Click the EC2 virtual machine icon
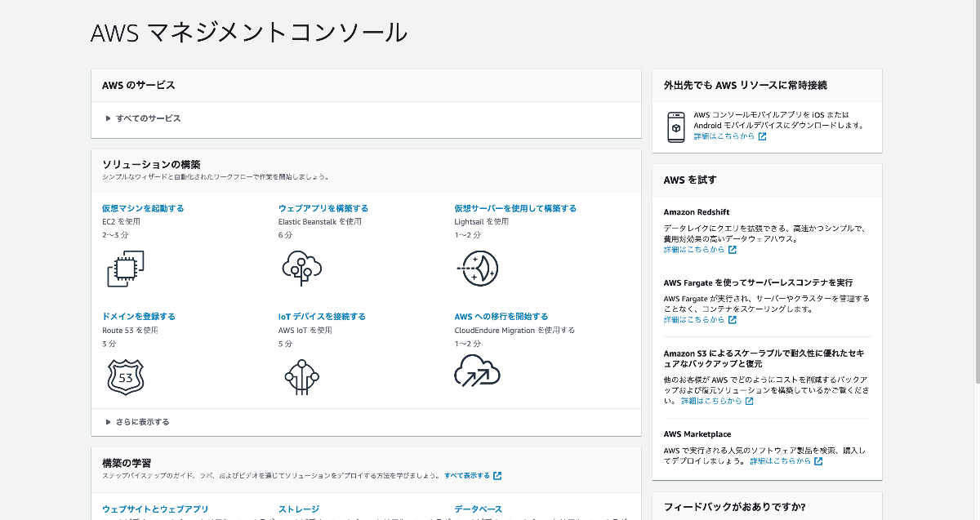Screen dimensions: 980x520 coord(125,269)
